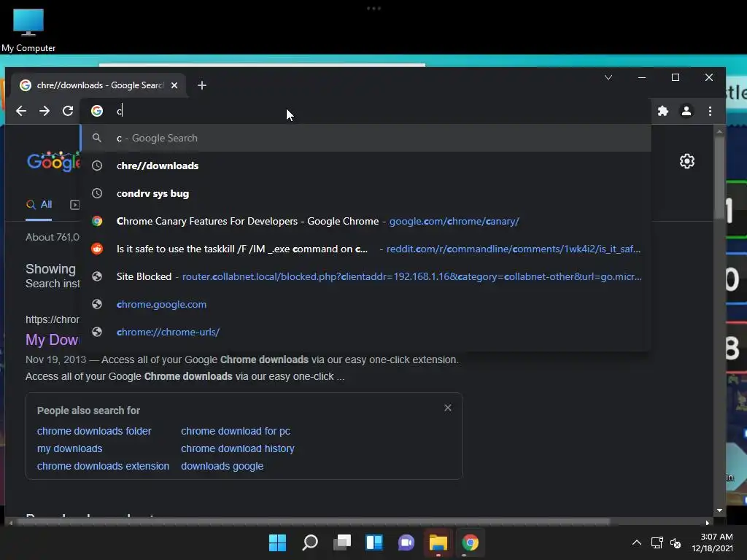Open the reddit taskkill command suggestion
Screen dimensions: 747x560
point(366,249)
